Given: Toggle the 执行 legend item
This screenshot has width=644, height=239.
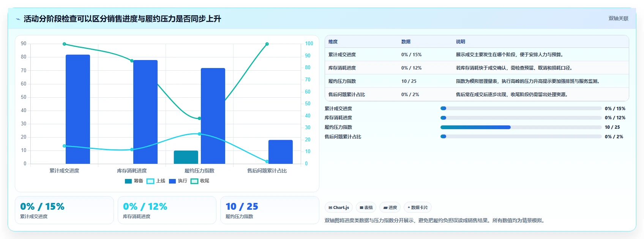Looking at the screenshot, I should pyautogui.click(x=178, y=181).
